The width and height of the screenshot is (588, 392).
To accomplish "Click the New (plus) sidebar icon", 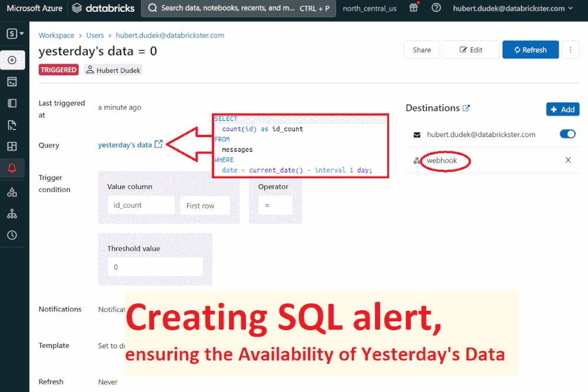I will click(x=12, y=60).
